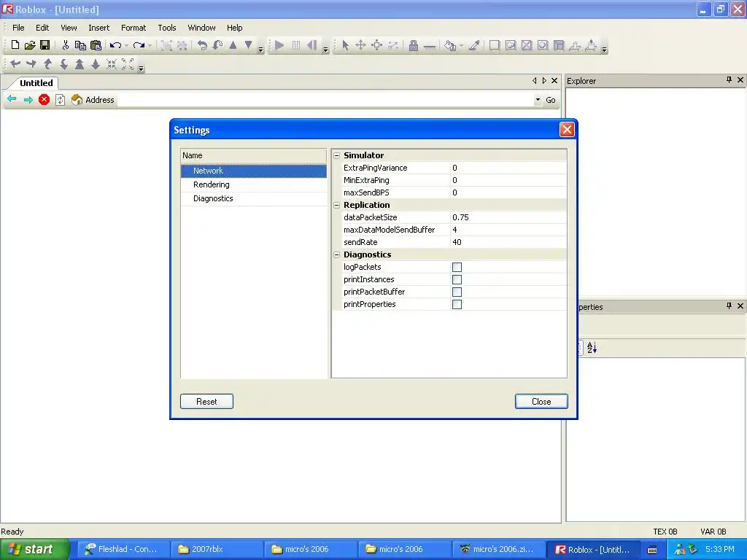The width and height of the screenshot is (747, 560).
Task: Open the Edit menu
Action: 42,28
